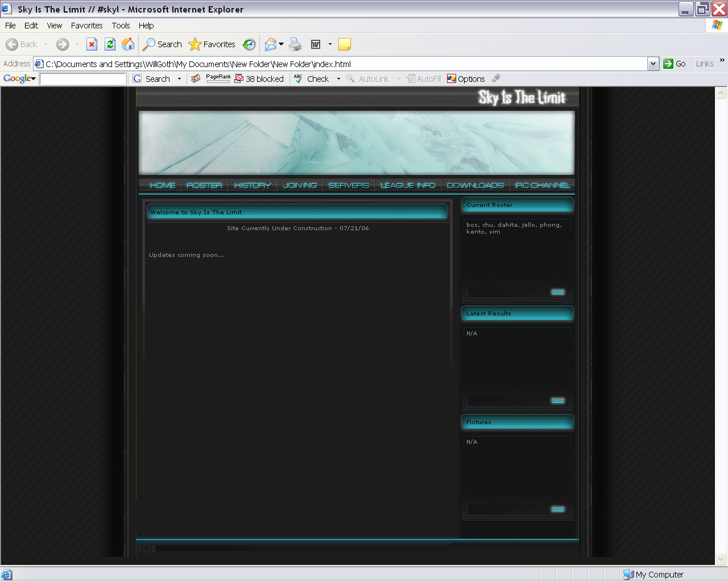Open the DOWNLOADS page

click(475, 186)
